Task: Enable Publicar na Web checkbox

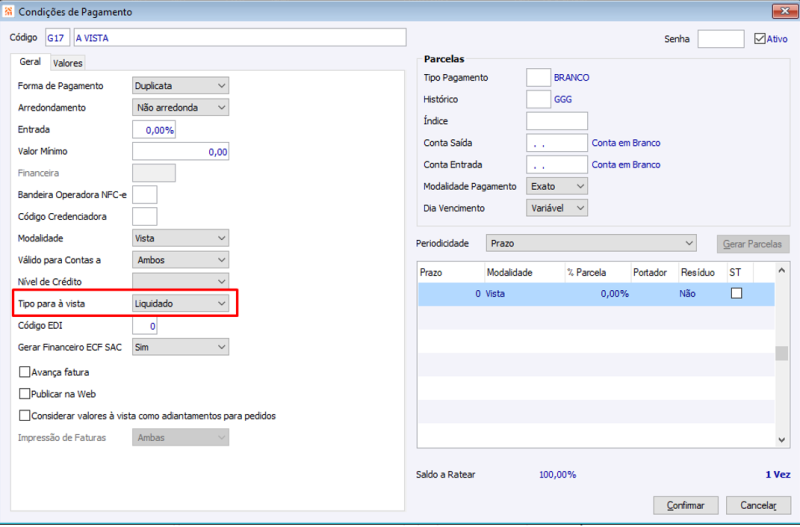Action: click(24, 393)
